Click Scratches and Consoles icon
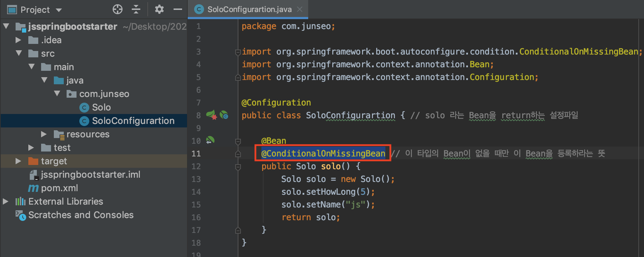 coord(21,215)
